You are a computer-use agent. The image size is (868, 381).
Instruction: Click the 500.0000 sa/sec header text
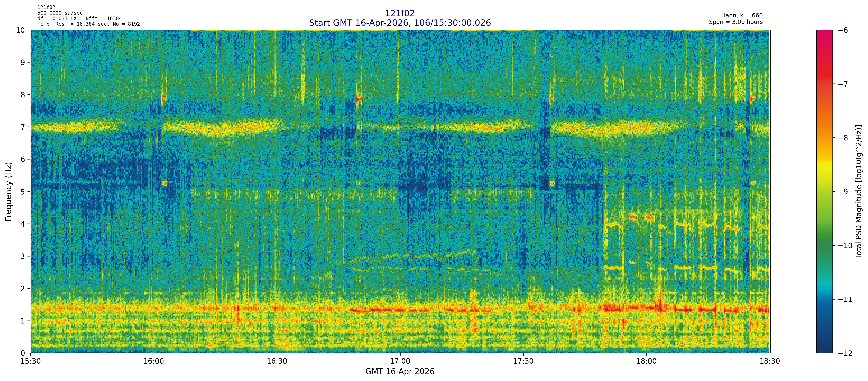tap(60, 13)
